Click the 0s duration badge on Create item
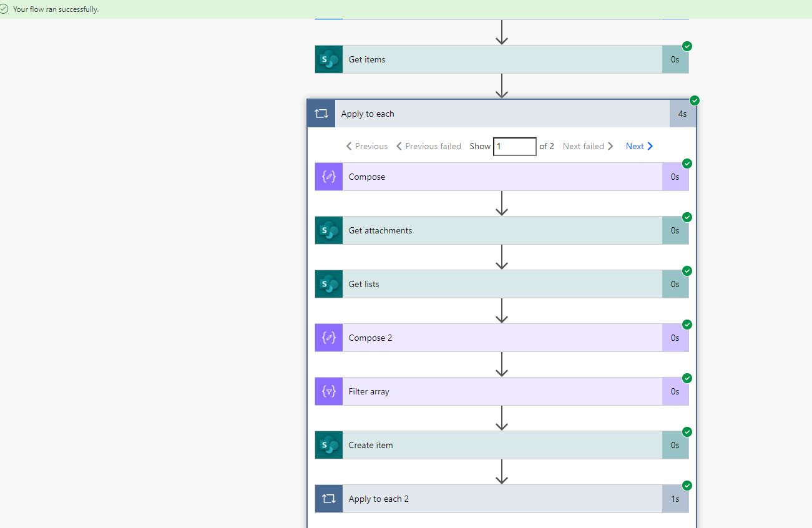 click(675, 445)
